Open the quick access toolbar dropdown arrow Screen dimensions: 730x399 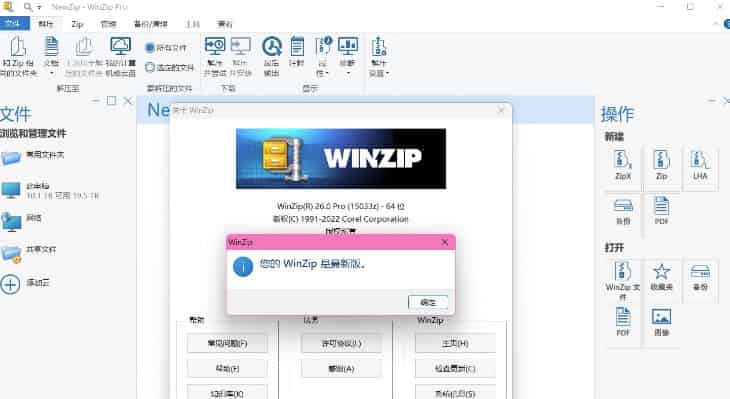coord(40,7)
